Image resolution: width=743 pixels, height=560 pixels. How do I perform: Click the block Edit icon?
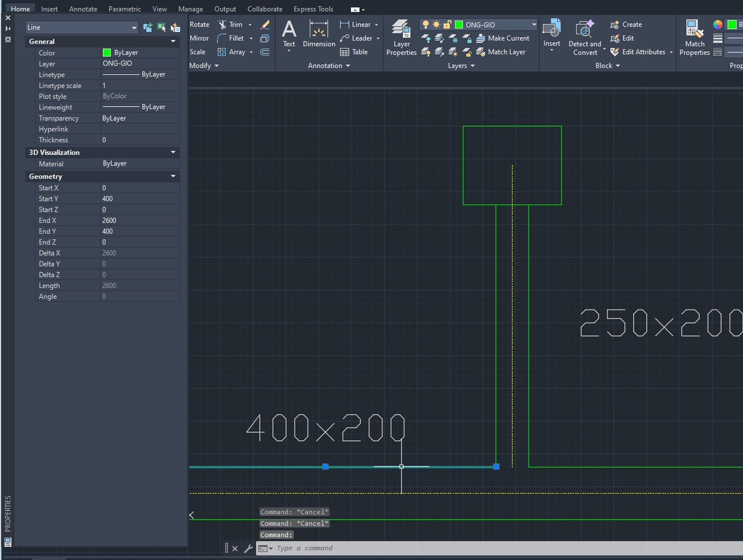615,38
